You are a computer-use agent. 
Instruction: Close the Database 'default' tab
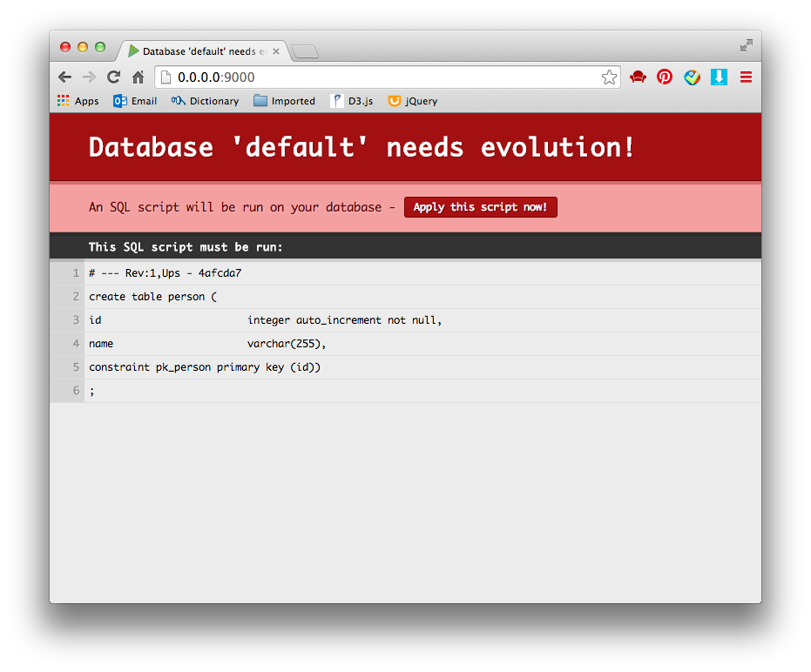(x=276, y=51)
